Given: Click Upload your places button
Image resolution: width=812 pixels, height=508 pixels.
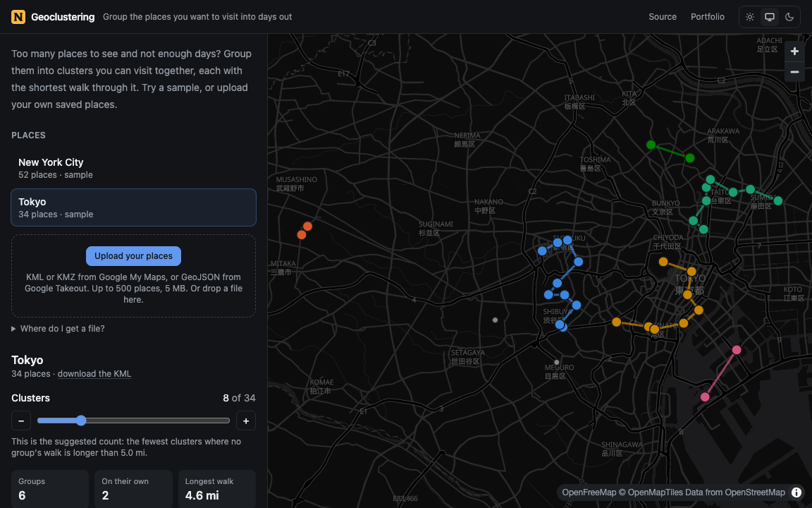Looking at the screenshot, I should pos(134,255).
